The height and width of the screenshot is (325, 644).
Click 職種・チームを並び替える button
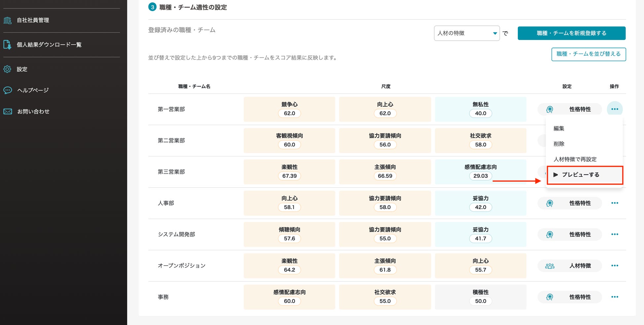click(588, 54)
